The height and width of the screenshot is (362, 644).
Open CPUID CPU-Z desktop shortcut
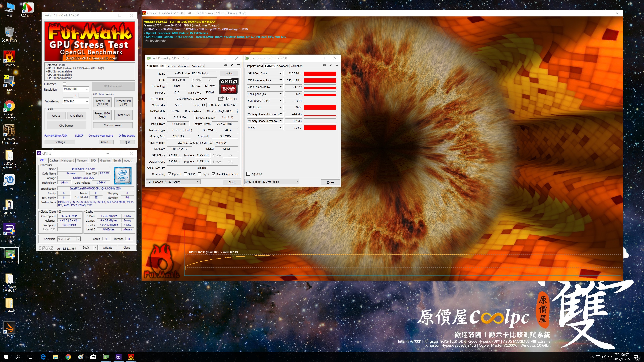9,233
